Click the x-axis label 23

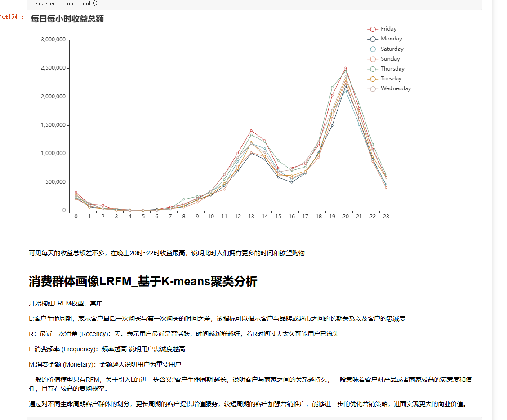coord(386,217)
